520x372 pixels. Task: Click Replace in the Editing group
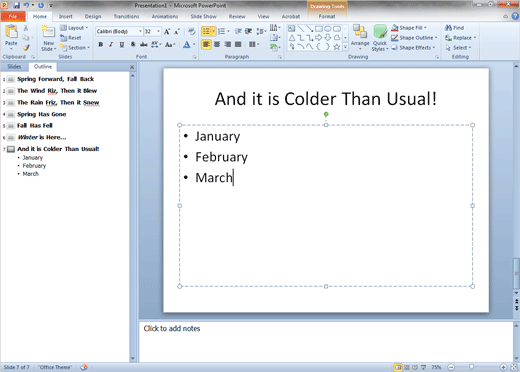pos(460,38)
